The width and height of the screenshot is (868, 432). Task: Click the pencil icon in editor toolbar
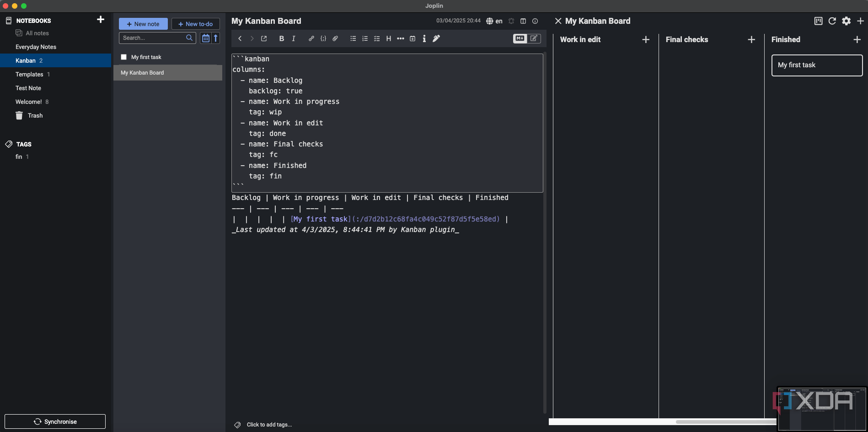pos(436,38)
